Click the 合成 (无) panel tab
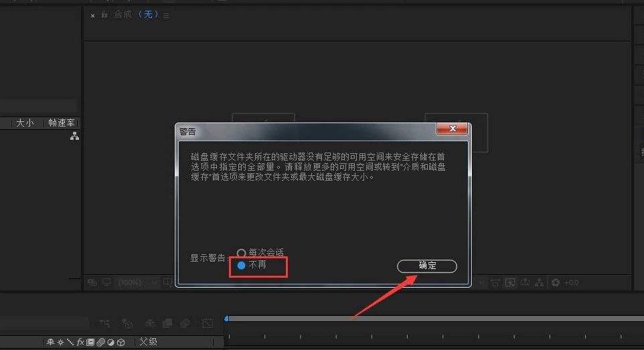 (136, 15)
